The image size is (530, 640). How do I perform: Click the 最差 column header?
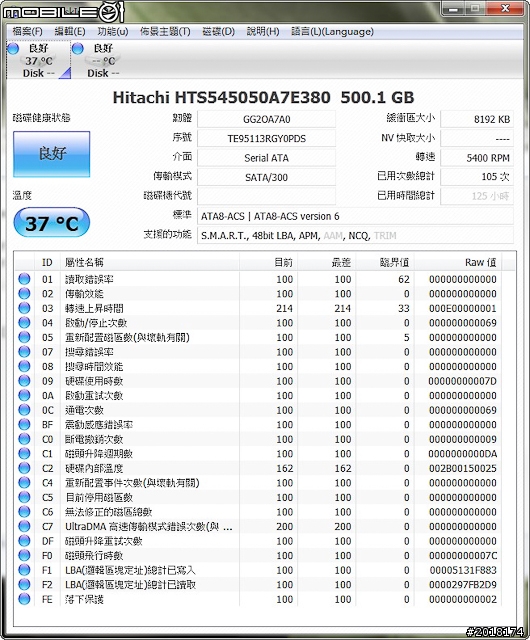(327, 262)
